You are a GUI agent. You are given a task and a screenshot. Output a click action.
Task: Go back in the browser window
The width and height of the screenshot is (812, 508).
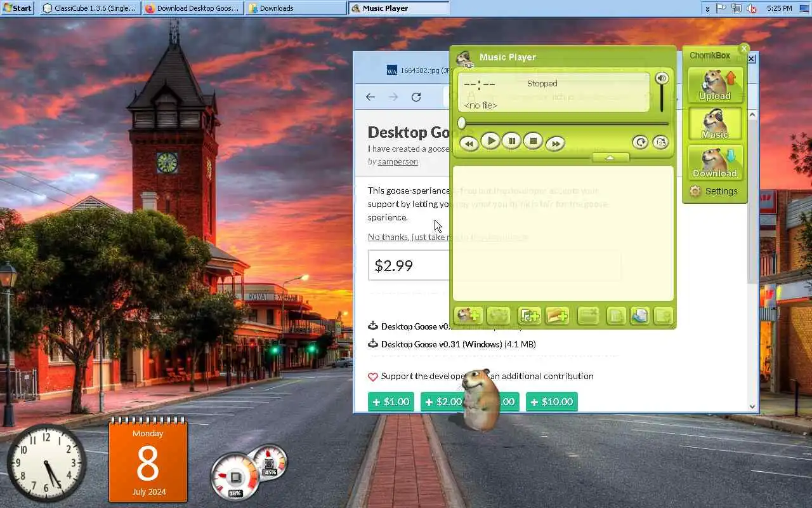point(370,97)
